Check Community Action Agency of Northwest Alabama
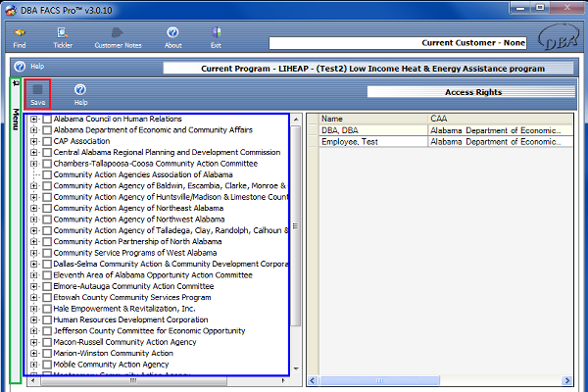Viewport: 588px width, 392px height. 47,220
